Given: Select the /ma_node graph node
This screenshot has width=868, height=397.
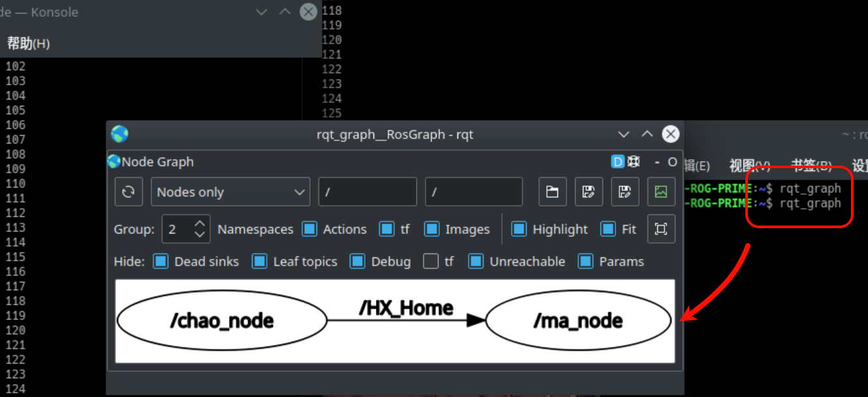Looking at the screenshot, I should [x=578, y=321].
